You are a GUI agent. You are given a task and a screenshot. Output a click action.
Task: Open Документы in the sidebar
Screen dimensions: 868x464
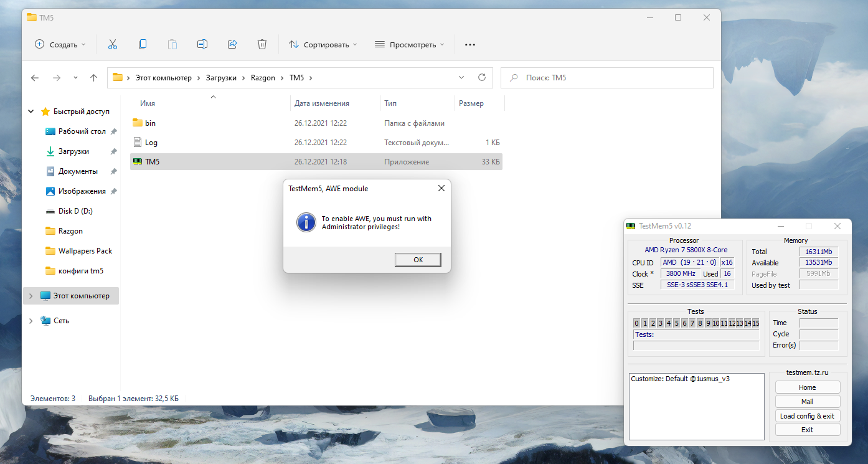pos(78,171)
